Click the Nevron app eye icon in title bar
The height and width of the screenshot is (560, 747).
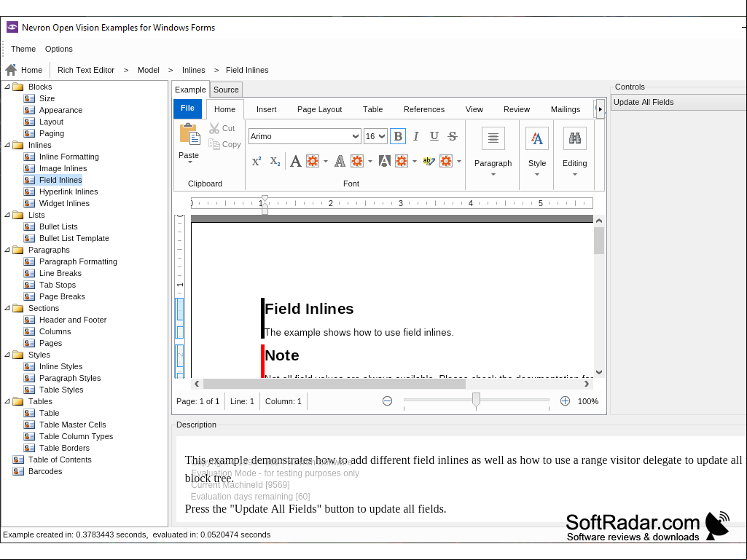click(x=12, y=28)
